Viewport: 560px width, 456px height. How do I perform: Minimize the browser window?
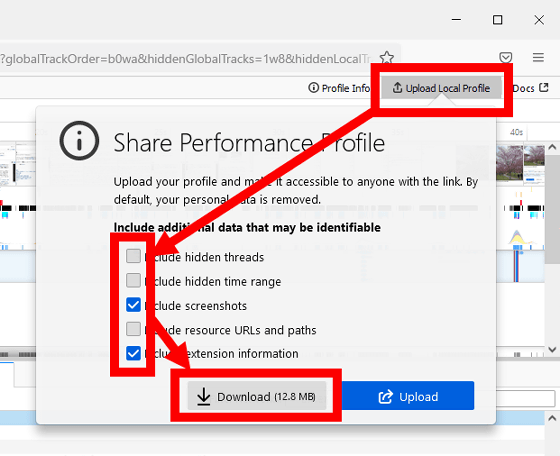click(456, 20)
